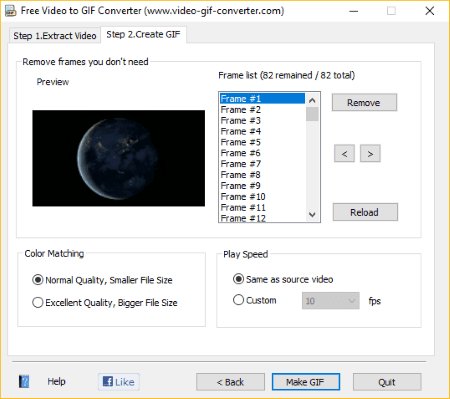Switch to Step 1.Extract Video tab

click(55, 36)
